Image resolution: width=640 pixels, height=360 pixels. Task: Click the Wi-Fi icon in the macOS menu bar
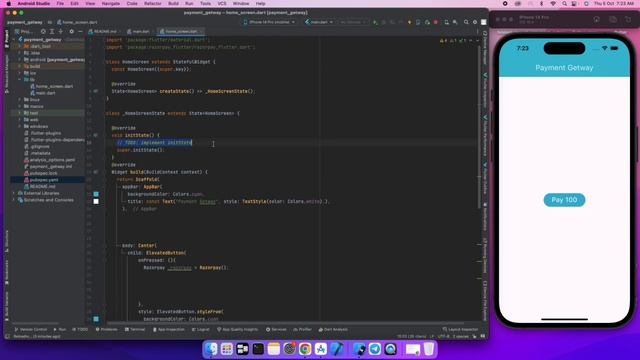553,4
